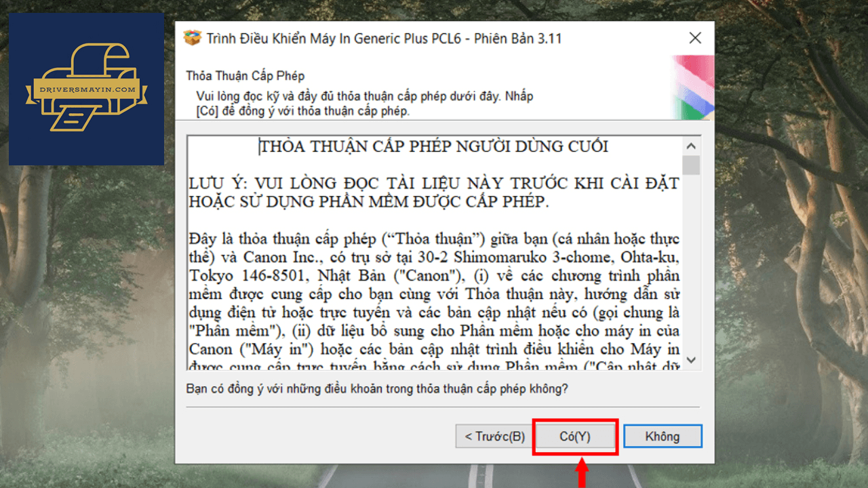Image resolution: width=868 pixels, height=488 pixels.
Task: Click the license scrollbar up arrow
Action: [x=691, y=146]
